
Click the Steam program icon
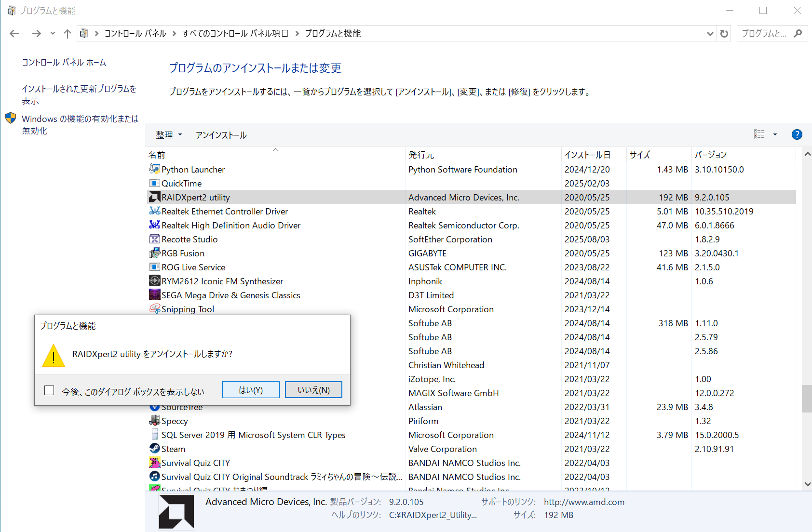pos(154,449)
